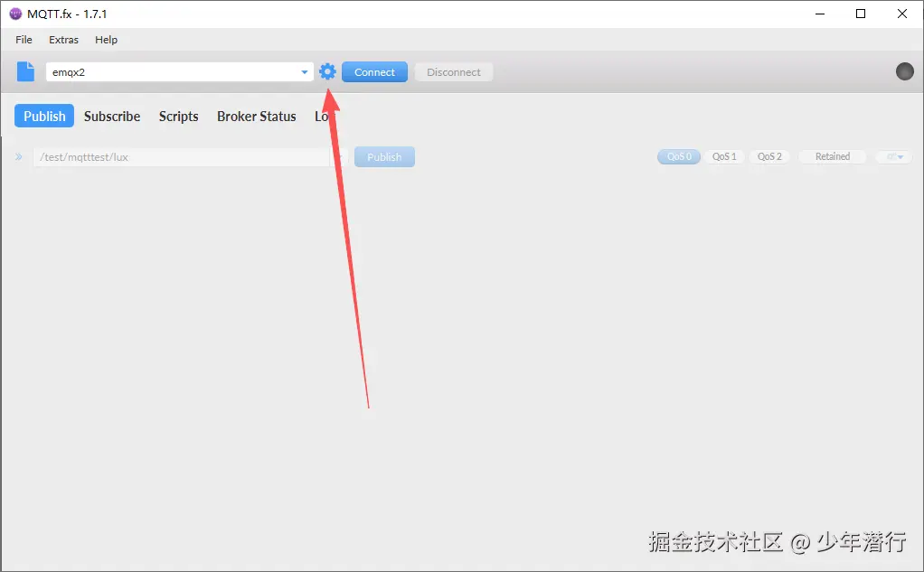Select QoS 2 option
The height and width of the screenshot is (572, 924).
pyautogui.click(x=769, y=156)
